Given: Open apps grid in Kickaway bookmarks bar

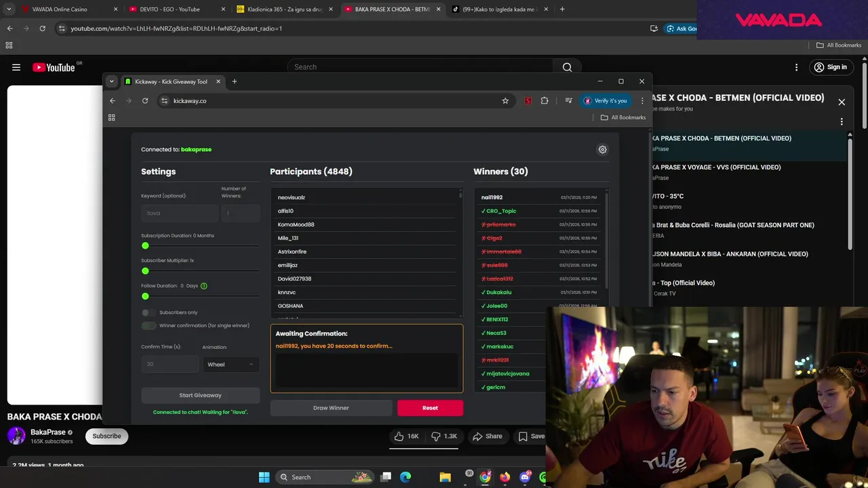Looking at the screenshot, I should pyautogui.click(x=112, y=117).
